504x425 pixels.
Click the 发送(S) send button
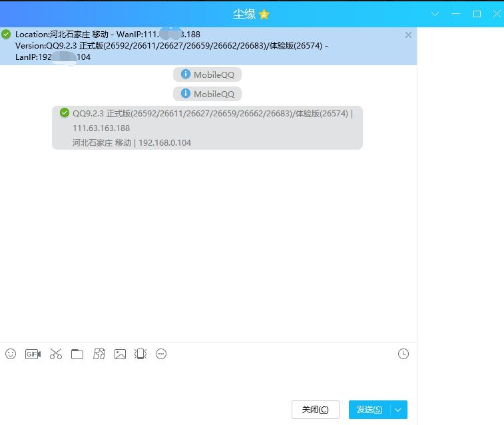370,410
